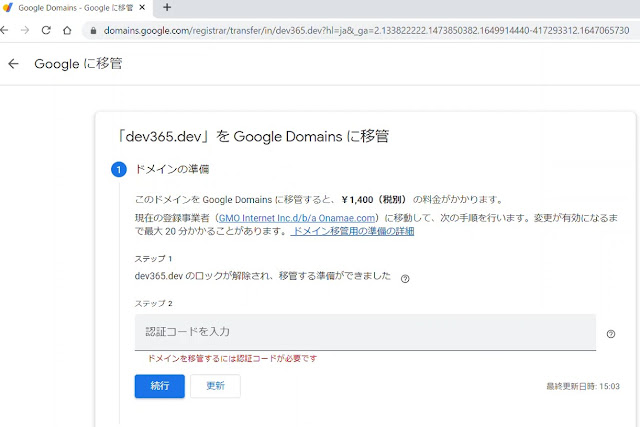The image size is (640, 427).
Task: Go back with browser back arrow
Action: click(4, 30)
